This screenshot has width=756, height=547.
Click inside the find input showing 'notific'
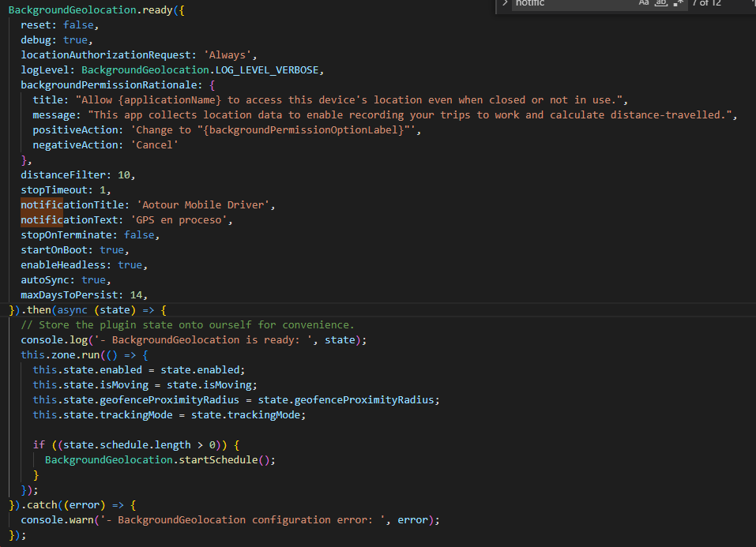pyautogui.click(x=569, y=4)
